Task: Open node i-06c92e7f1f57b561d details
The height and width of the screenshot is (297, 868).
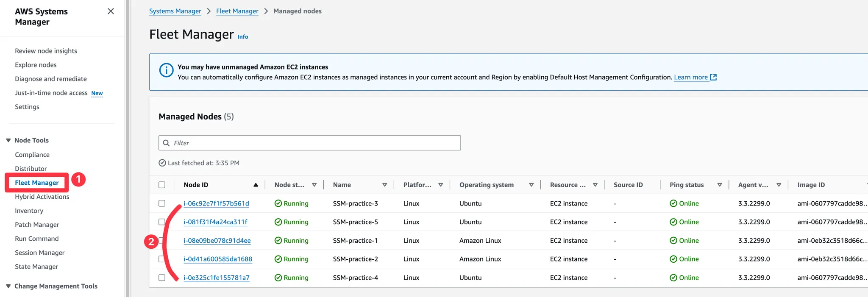Action: click(216, 203)
